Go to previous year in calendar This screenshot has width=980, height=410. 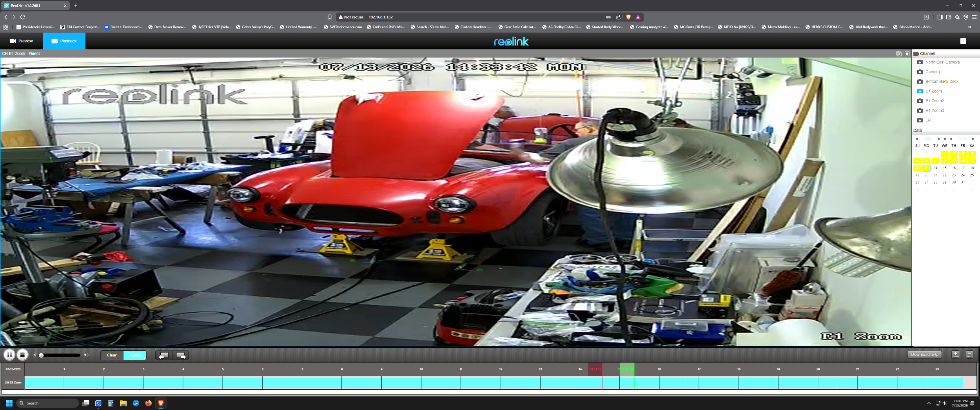(951, 139)
